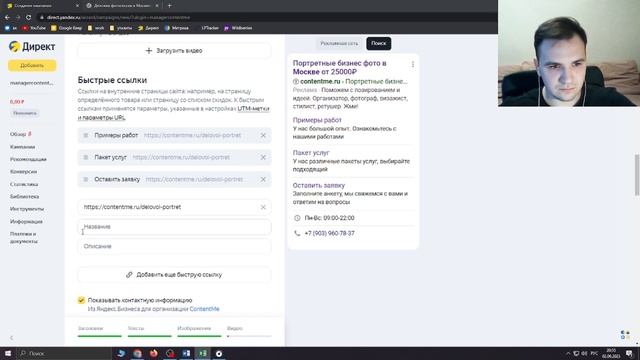Open the Директ bookmark
Image resolution: width=640 pixels, height=360 pixels.
pyautogui.click(x=149, y=28)
